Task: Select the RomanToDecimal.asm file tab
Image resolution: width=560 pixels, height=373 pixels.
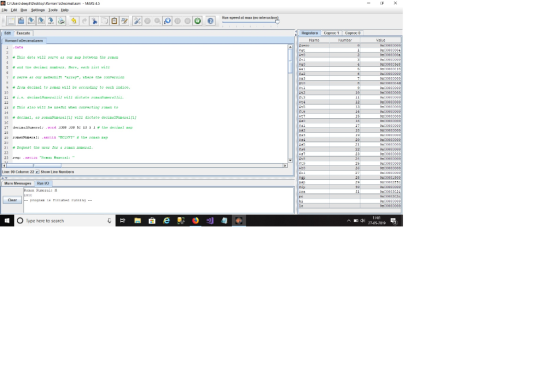Action: [x=24, y=41]
